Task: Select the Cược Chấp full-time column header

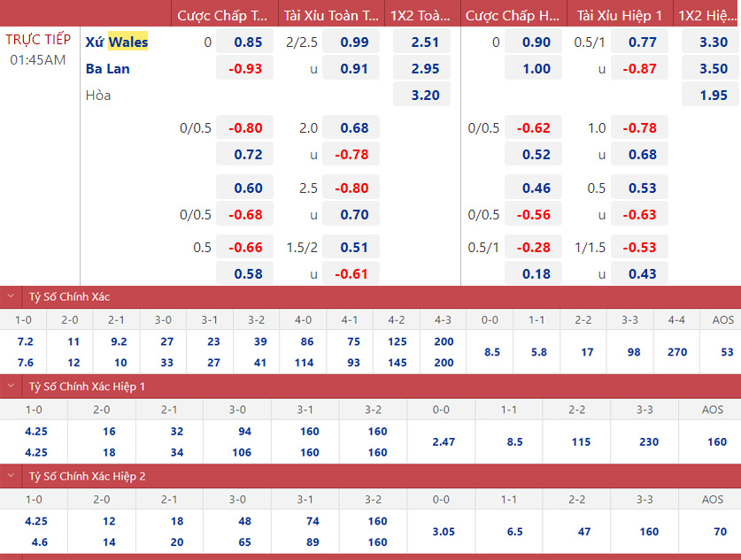Action: point(222,15)
